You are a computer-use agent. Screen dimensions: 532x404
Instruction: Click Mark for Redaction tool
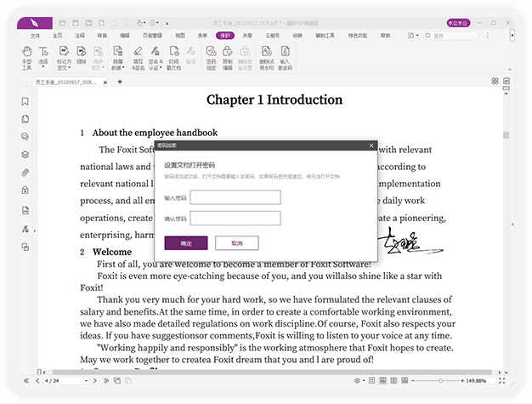[64, 58]
